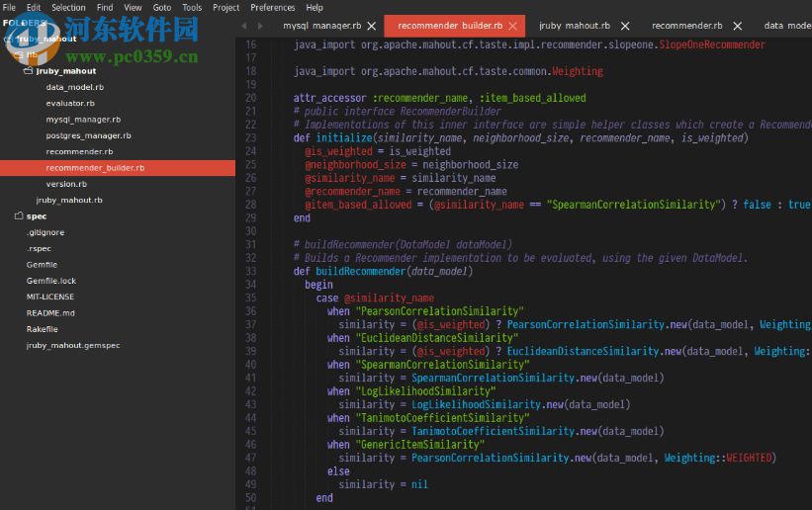Screen dimensions: 812x510
Task: Click the tab scroll left arrow
Action: 244,26
